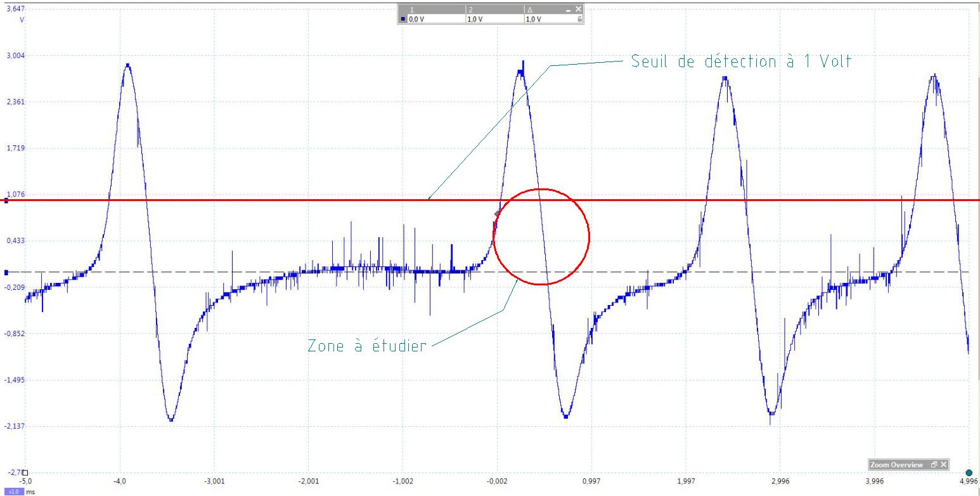Image resolution: width=980 pixels, height=496 pixels.
Task: Click the gray trigger diamond marker on waveform
Action: [496, 214]
